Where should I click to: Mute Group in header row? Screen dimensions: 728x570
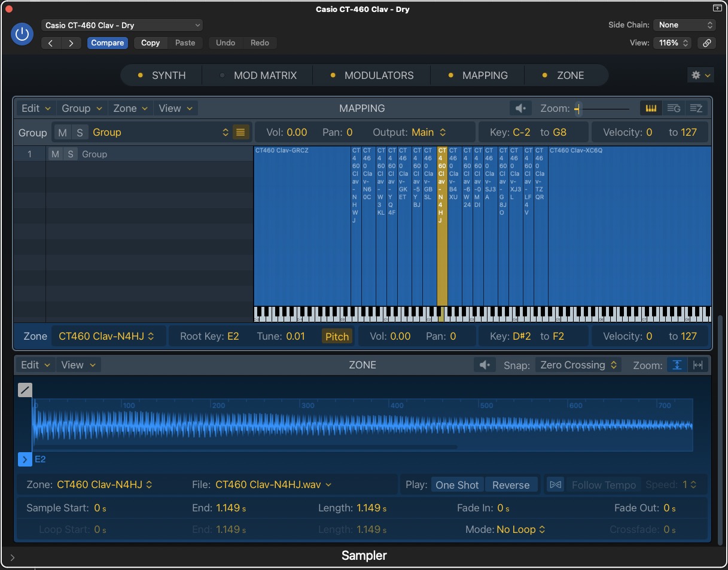62,133
